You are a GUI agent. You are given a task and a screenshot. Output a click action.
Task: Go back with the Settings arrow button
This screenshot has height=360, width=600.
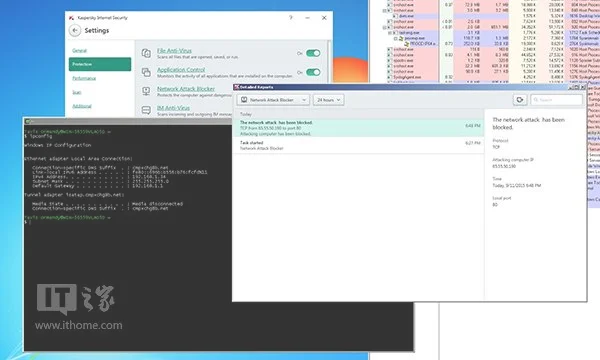(x=75, y=30)
